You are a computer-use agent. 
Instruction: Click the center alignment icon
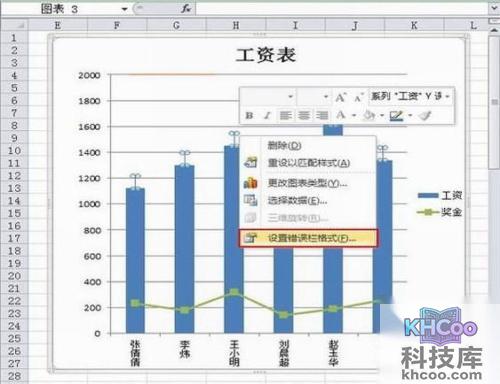click(x=304, y=116)
